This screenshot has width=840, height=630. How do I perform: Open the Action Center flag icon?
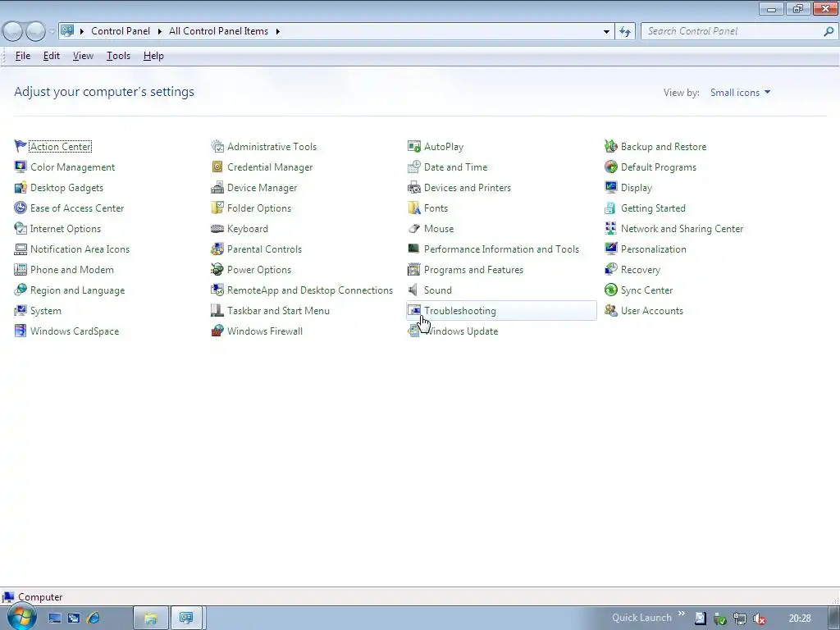(21, 146)
